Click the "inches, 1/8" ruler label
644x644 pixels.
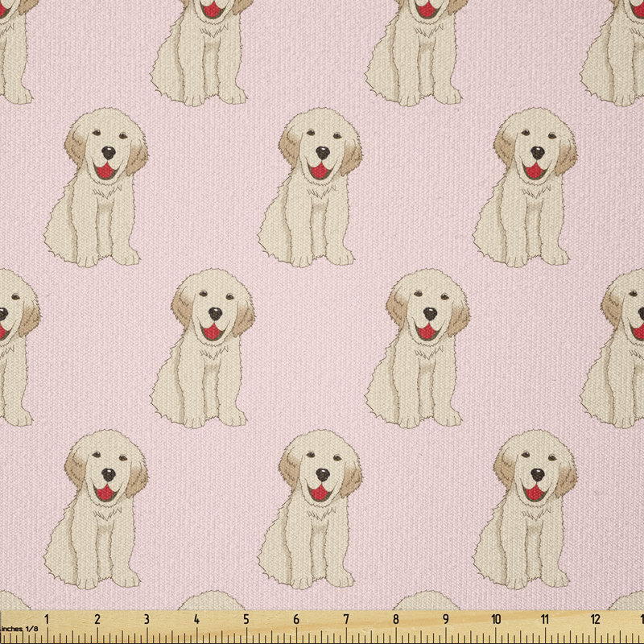[x=19, y=629]
